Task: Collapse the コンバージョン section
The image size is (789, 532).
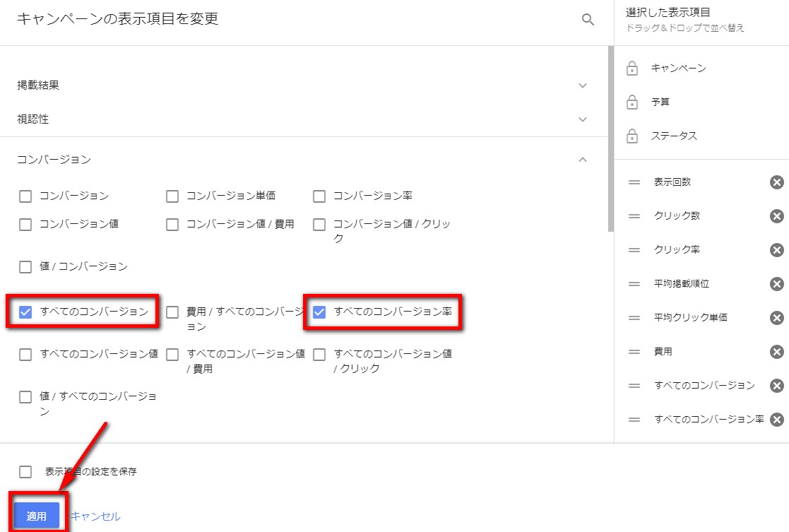Action: [583, 160]
